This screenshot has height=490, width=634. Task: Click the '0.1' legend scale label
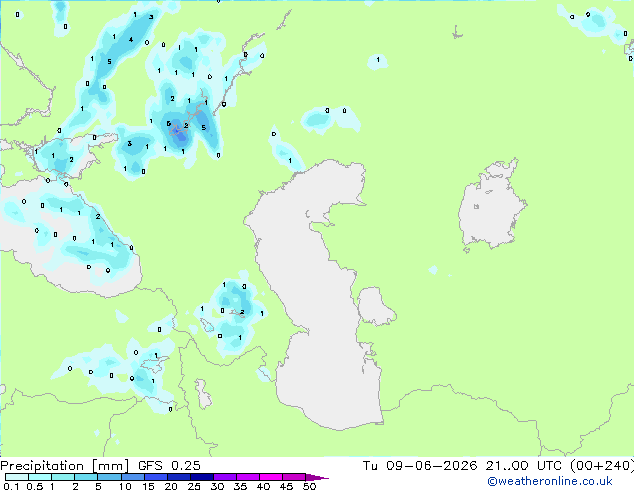point(11,486)
